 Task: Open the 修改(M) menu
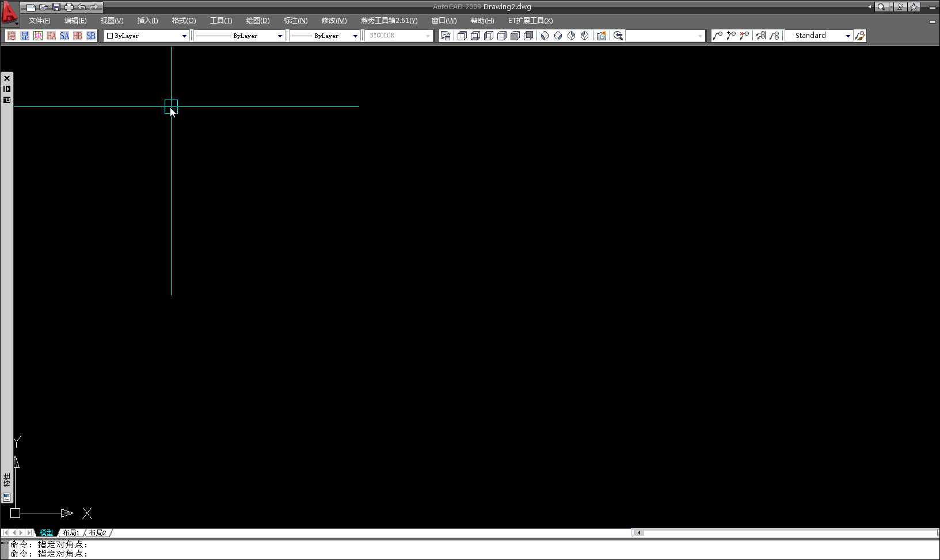pos(334,21)
